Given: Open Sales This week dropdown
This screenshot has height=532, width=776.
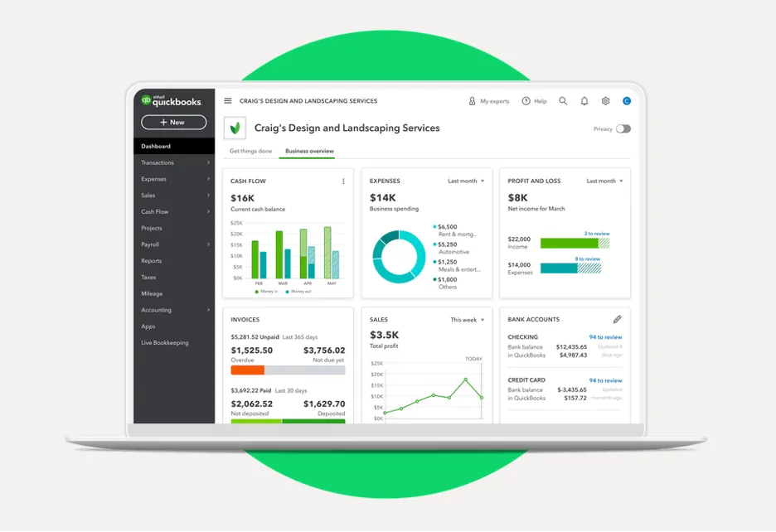Looking at the screenshot, I should [x=468, y=320].
